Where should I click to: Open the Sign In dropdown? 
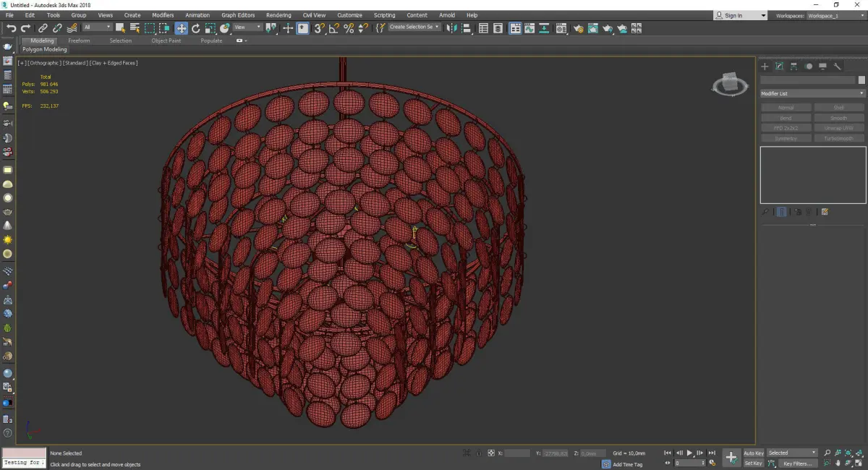coord(740,15)
